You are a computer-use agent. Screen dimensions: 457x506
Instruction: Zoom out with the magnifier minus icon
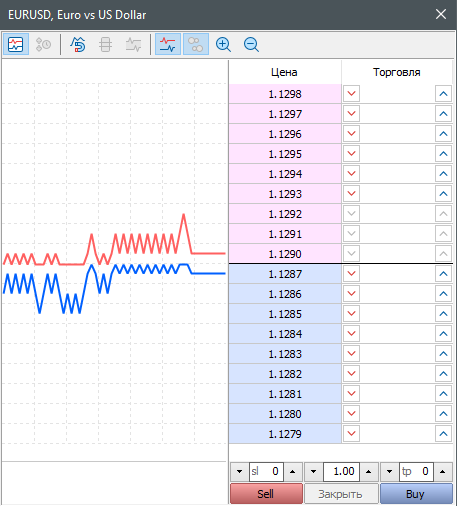pyautogui.click(x=251, y=44)
